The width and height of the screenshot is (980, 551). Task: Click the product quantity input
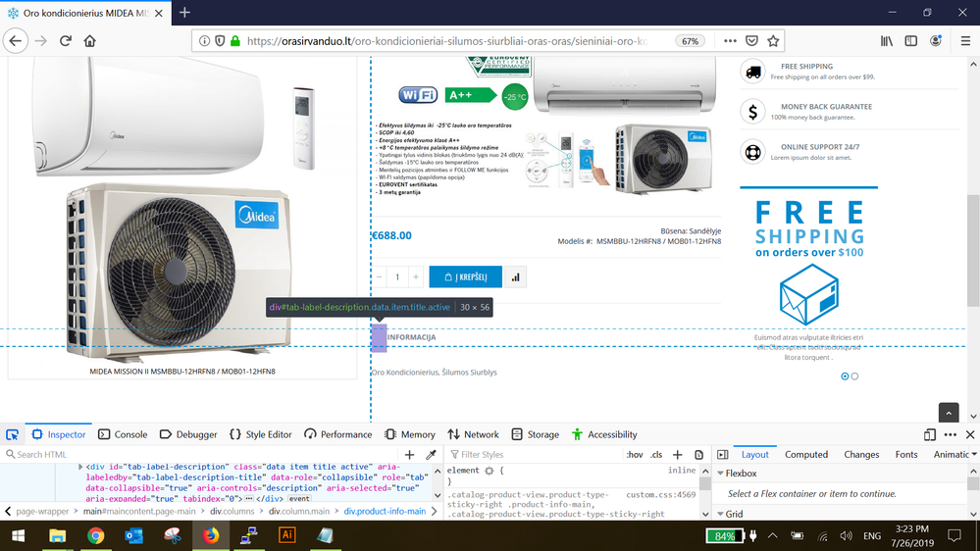point(397,276)
